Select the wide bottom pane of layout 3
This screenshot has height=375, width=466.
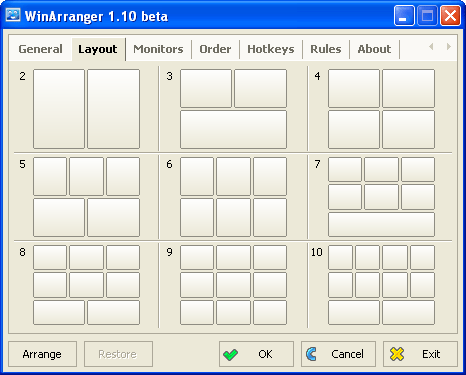point(233,129)
